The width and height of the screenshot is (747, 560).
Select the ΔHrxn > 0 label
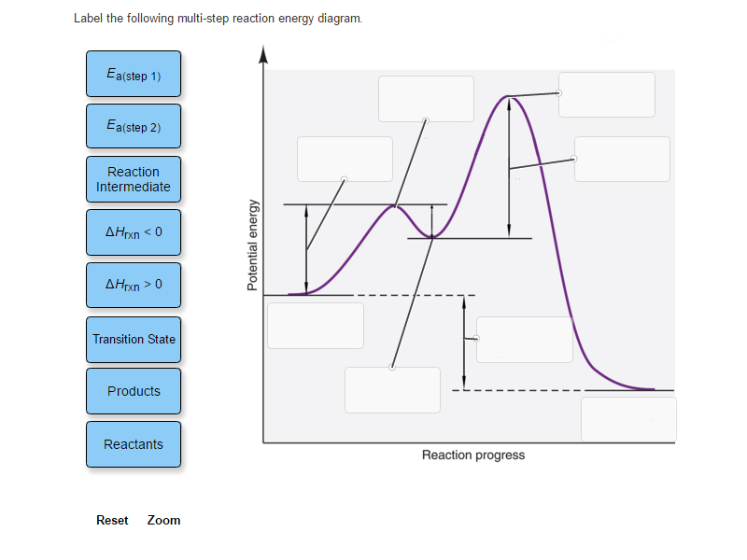[x=133, y=285]
